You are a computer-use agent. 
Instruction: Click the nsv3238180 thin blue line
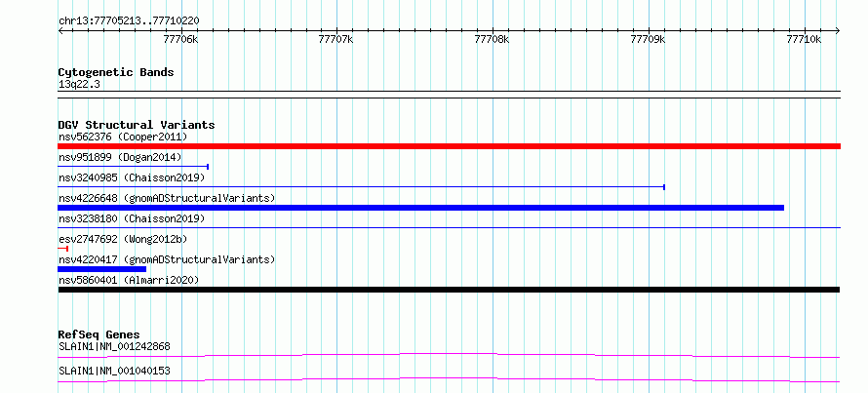(449, 227)
